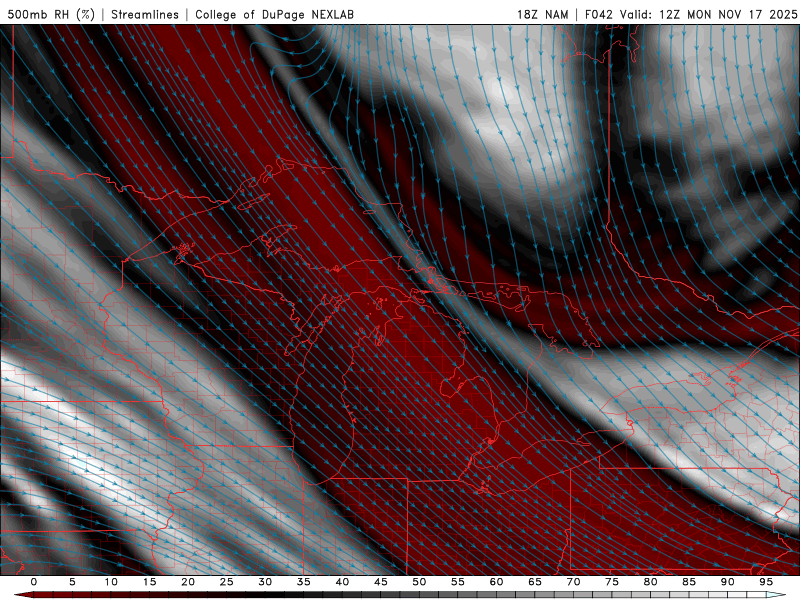The height and width of the screenshot is (600, 800).
Task: Click the '95' colorbar tick label
Action: pyautogui.click(x=766, y=582)
